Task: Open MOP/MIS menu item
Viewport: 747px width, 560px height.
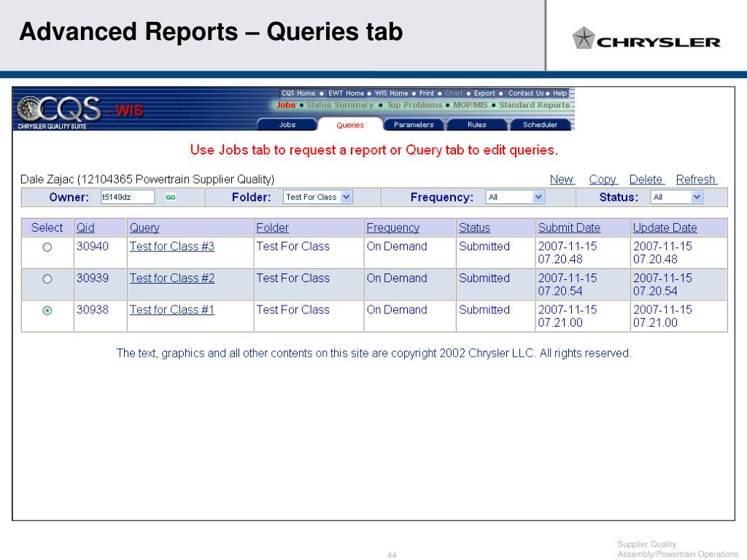Action: [471, 105]
